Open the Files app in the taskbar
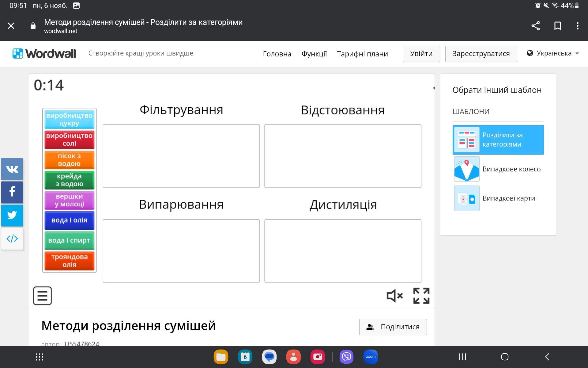This screenshot has width=588, height=368. pos(221,357)
